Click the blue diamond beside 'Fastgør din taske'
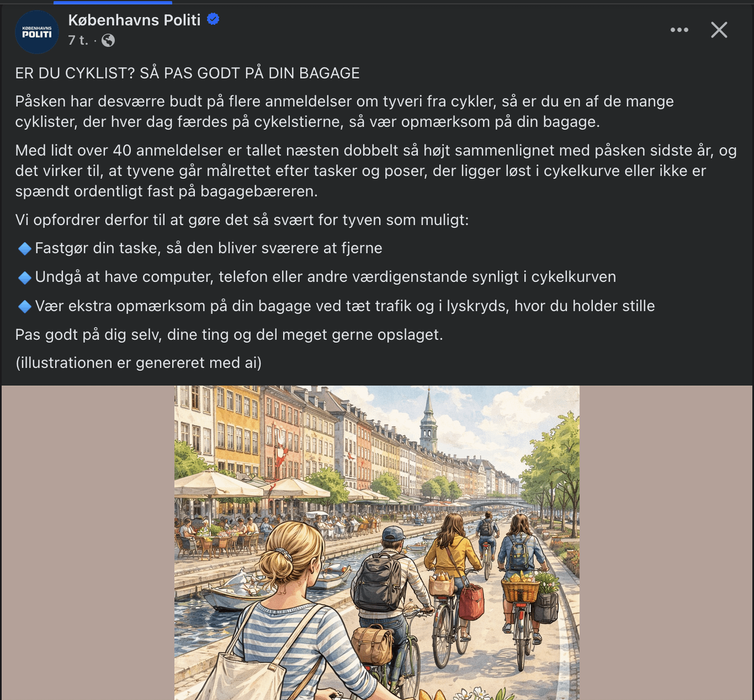Viewport: 754px width, 700px height. (x=25, y=249)
